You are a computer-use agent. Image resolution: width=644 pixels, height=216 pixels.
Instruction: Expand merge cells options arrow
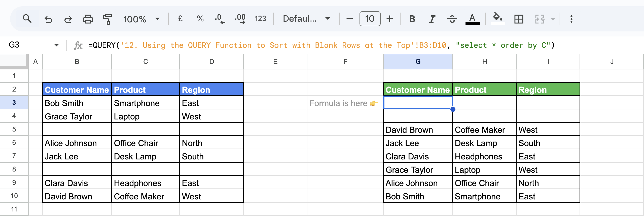point(553,19)
